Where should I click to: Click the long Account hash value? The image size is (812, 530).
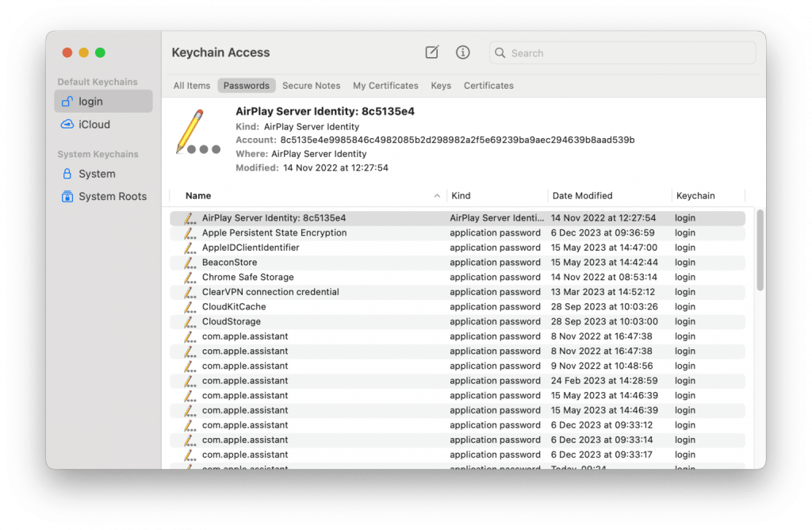pyautogui.click(x=458, y=140)
